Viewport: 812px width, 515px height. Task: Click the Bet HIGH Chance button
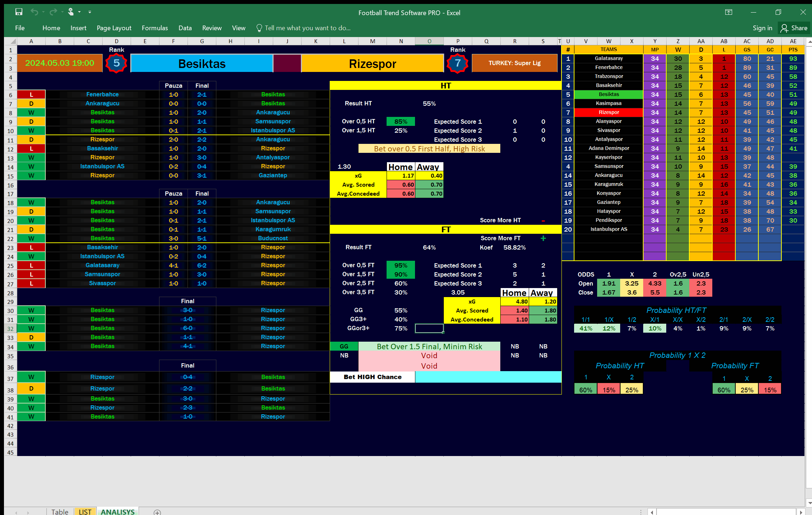click(372, 377)
